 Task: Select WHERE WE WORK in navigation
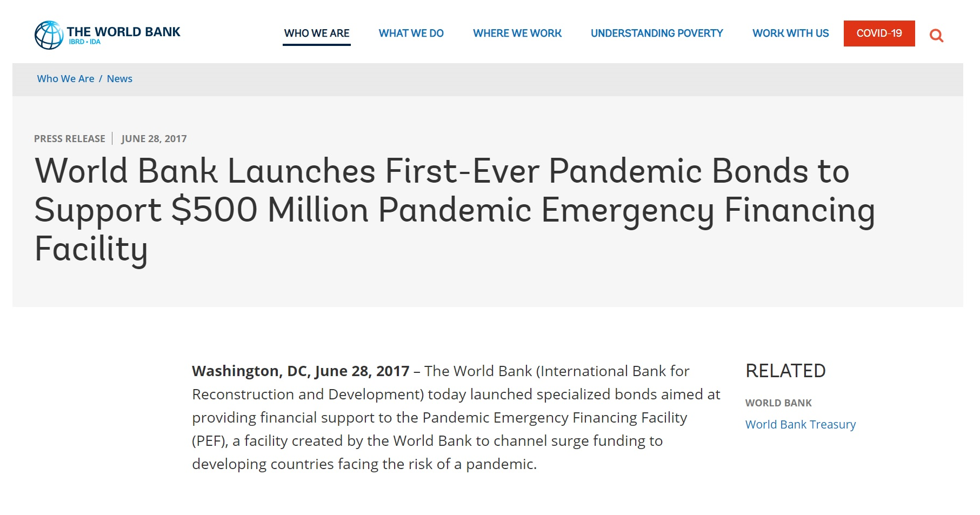coord(517,34)
